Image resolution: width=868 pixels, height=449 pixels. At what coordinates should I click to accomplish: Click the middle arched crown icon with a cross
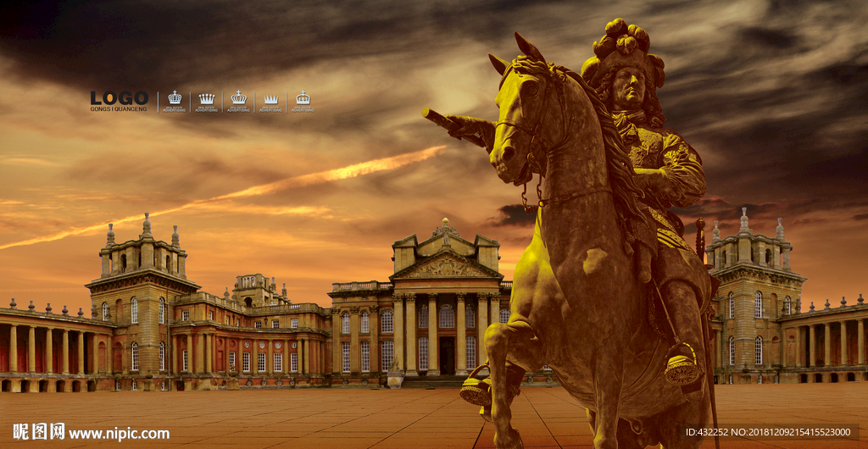[x=238, y=97]
